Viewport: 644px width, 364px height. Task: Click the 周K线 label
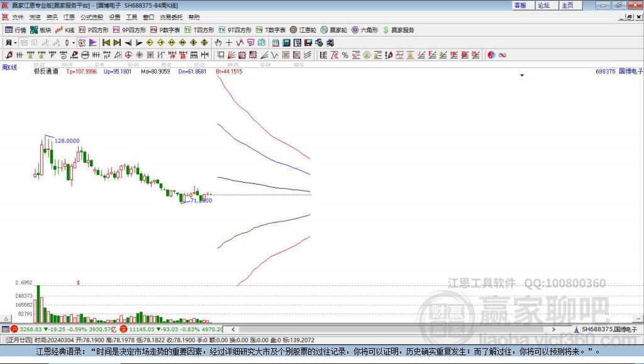(9, 67)
